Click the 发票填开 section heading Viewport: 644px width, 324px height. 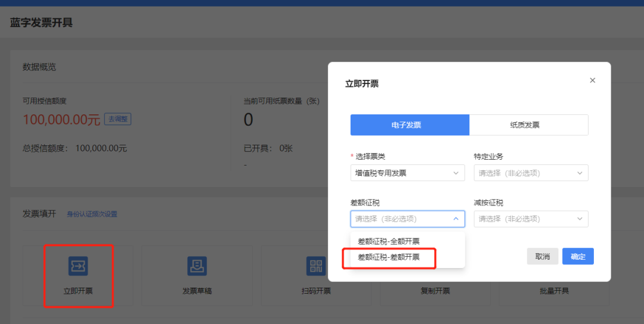click(x=39, y=214)
